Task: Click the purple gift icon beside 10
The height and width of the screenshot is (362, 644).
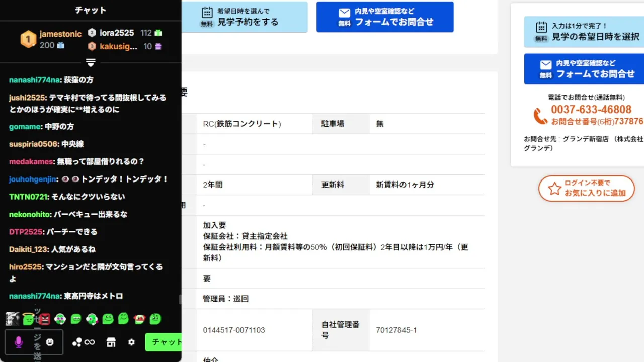Action: tap(158, 46)
